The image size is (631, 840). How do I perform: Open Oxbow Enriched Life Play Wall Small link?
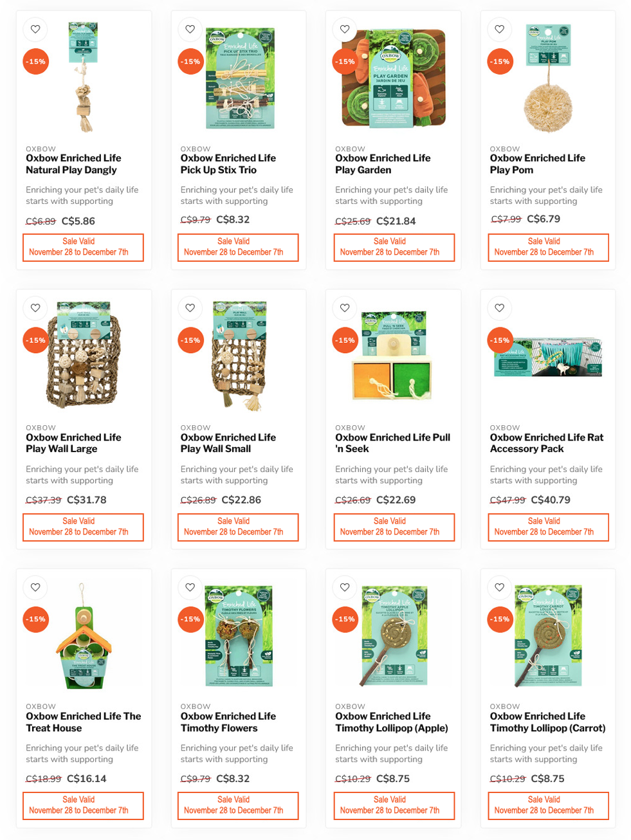pos(228,443)
